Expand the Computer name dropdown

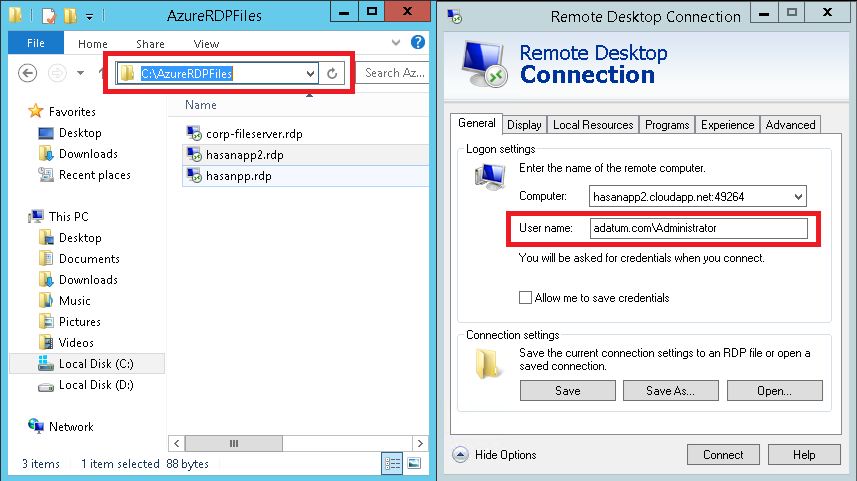[798, 197]
